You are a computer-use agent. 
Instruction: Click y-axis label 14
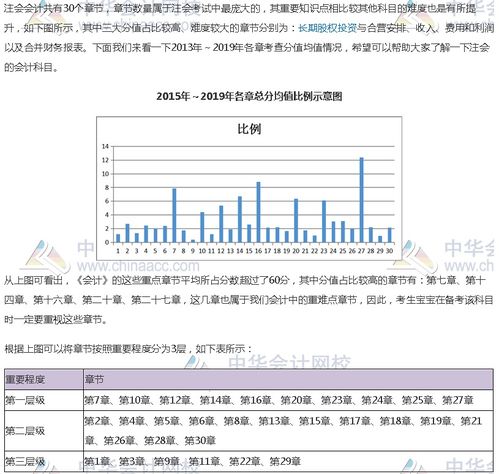click(105, 146)
